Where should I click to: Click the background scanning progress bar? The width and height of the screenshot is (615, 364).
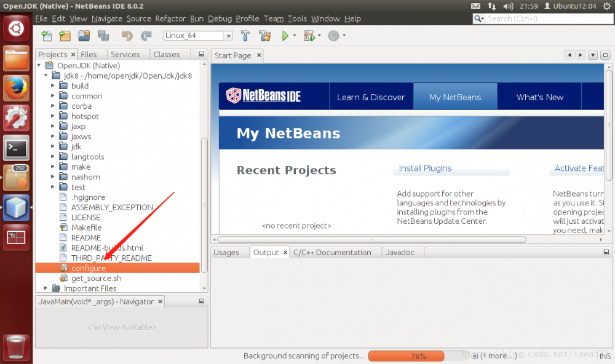406,355
